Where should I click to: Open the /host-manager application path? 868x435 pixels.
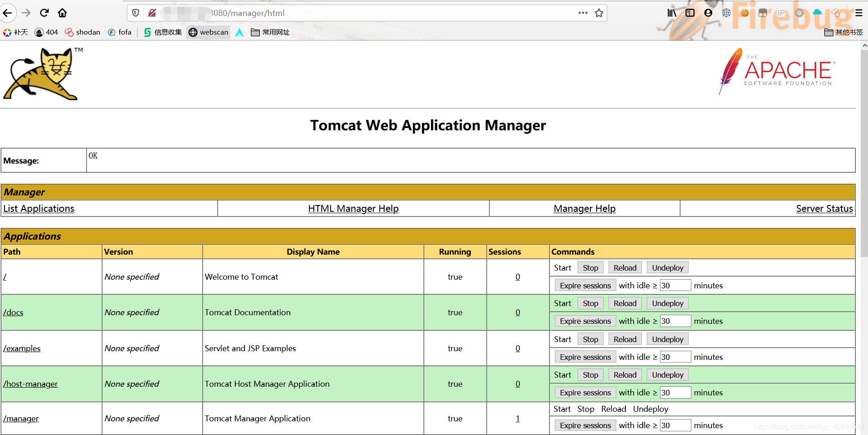(30, 384)
